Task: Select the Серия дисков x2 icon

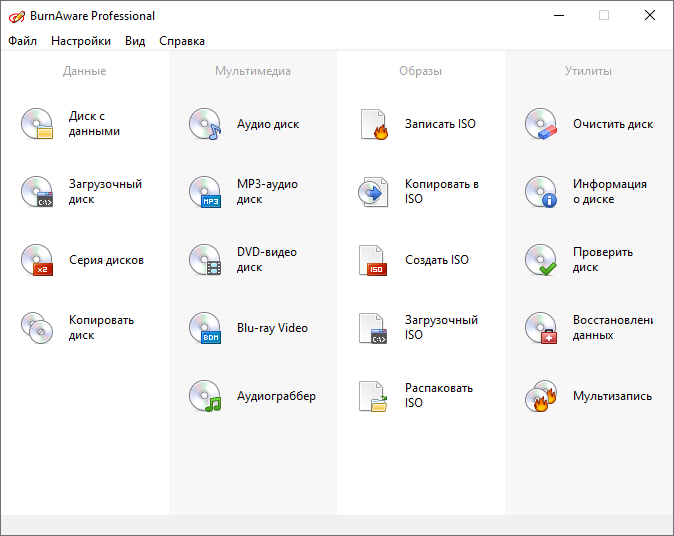Action: pyautogui.click(x=37, y=260)
